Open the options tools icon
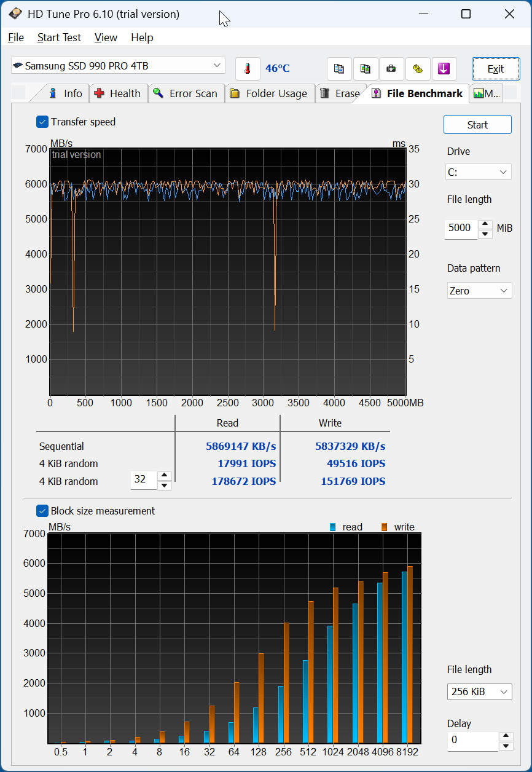532x772 pixels. point(418,69)
